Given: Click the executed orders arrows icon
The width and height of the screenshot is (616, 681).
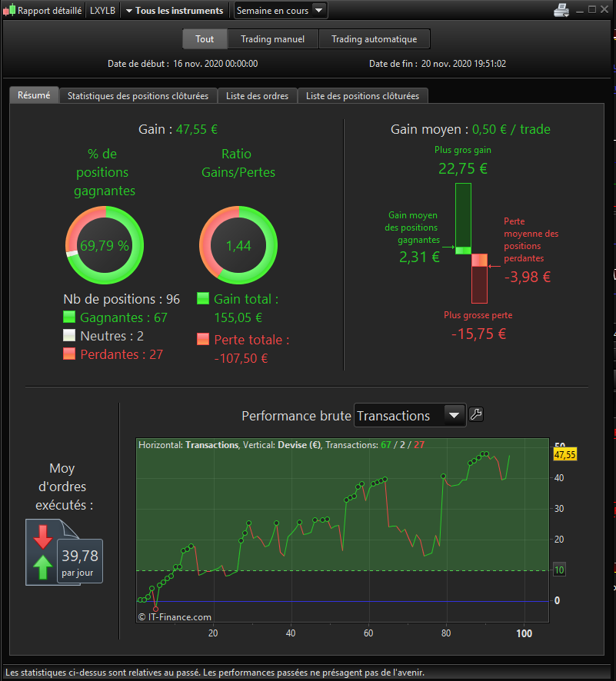Looking at the screenshot, I should [43, 553].
